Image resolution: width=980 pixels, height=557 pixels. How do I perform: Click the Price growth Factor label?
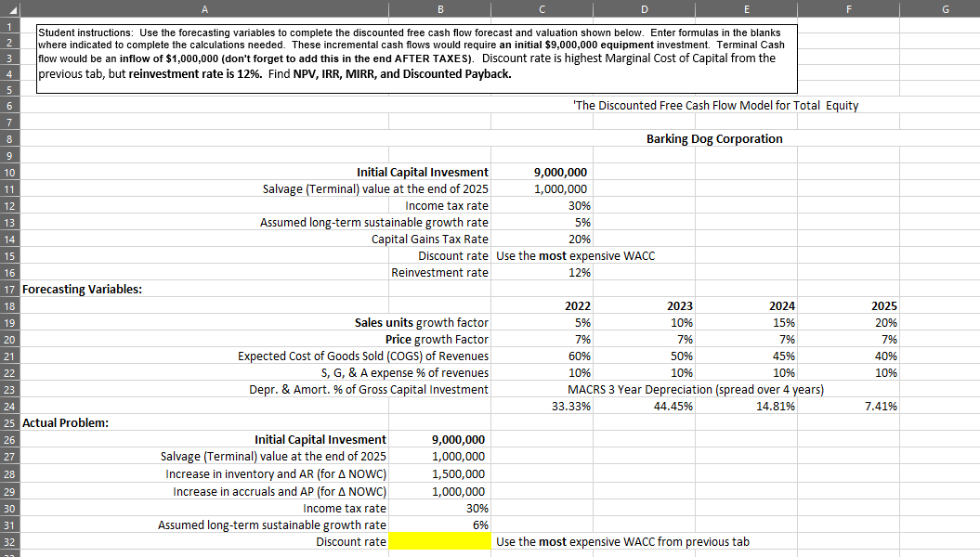[437, 339]
